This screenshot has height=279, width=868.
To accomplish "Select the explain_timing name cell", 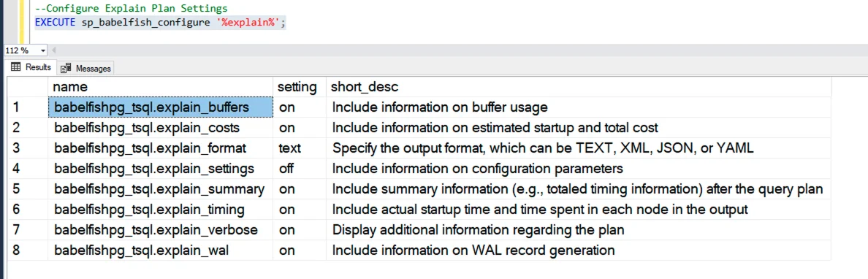I will tap(161, 210).
